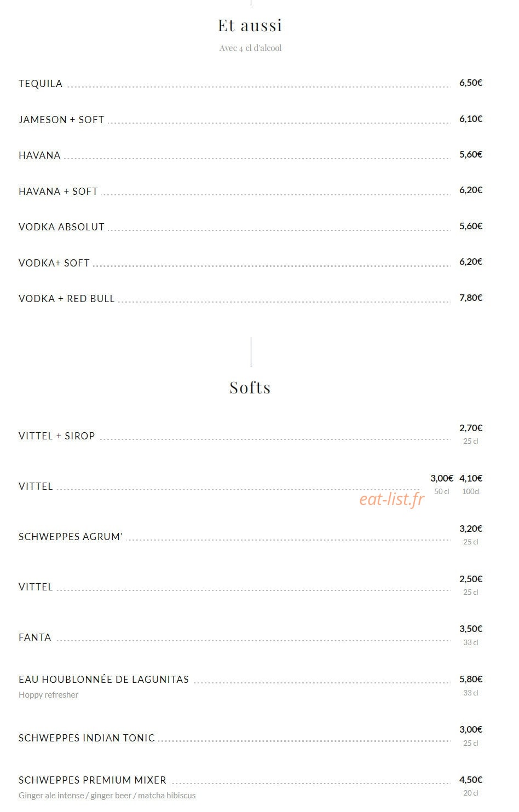This screenshot has height=812, width=519.
Task: Click the Softs section heading
Action: pos(250,387)
